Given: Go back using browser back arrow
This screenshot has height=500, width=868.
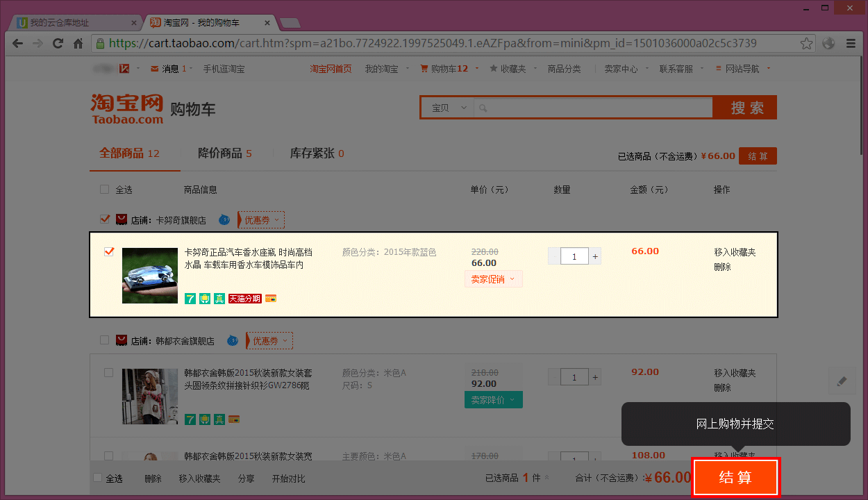Looking at the screenshot, I should coord(18,43).
